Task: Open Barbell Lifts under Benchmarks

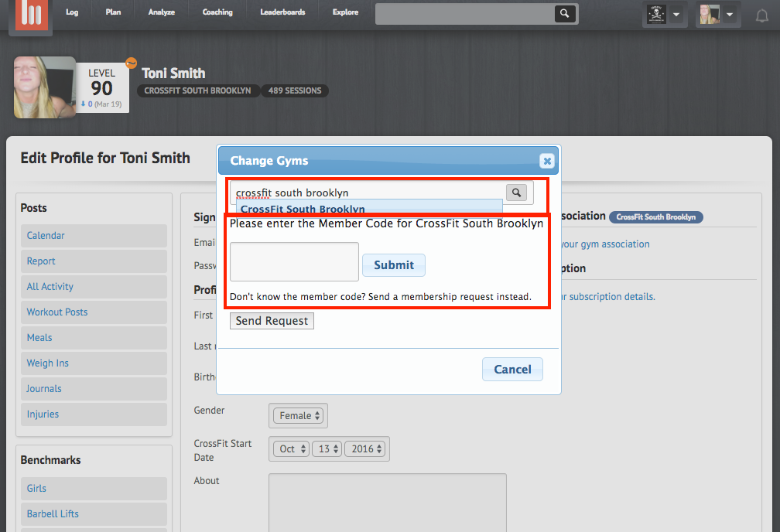Action: [x=94, y=514]
